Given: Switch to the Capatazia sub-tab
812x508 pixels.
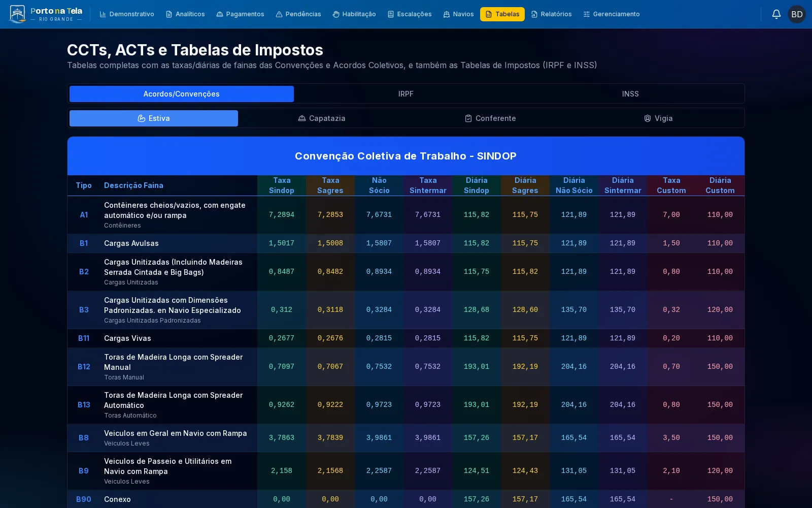Looking at the screenshot, I should [322, 118].
